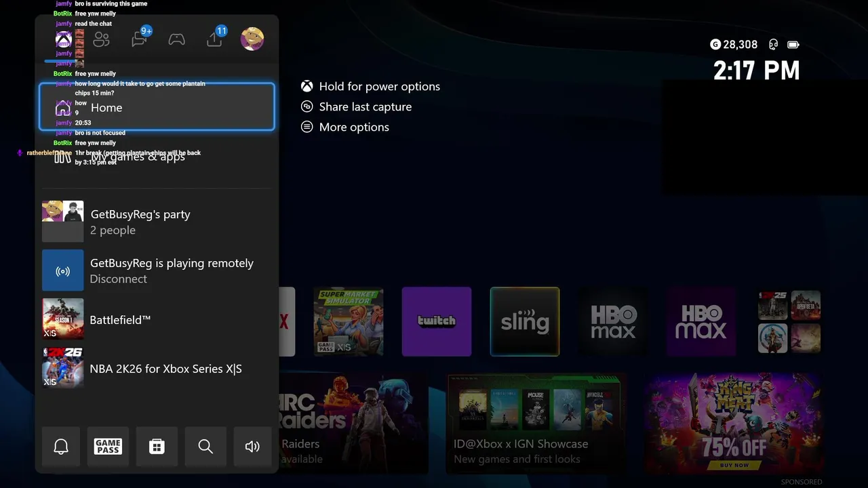Open the Battlefield thumbnail art
Viewport: 868px width, 488px height.
point(63,319)
